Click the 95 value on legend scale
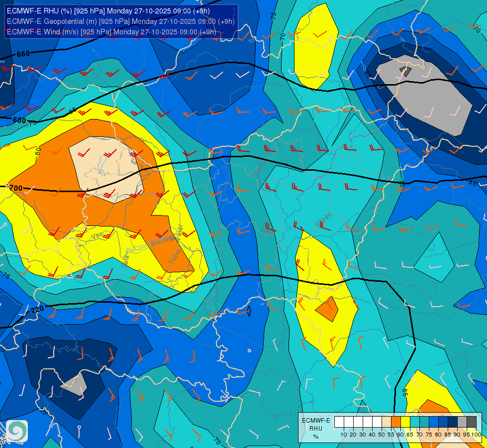 tap(466, 435)
